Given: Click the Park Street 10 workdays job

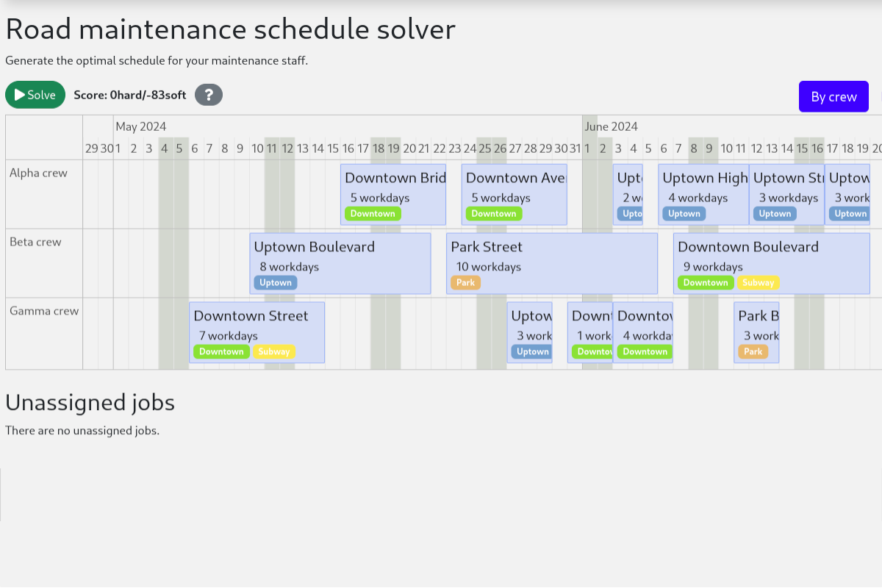Looking at the screenshot, I should pyautogui.click(x=552, y=264).
